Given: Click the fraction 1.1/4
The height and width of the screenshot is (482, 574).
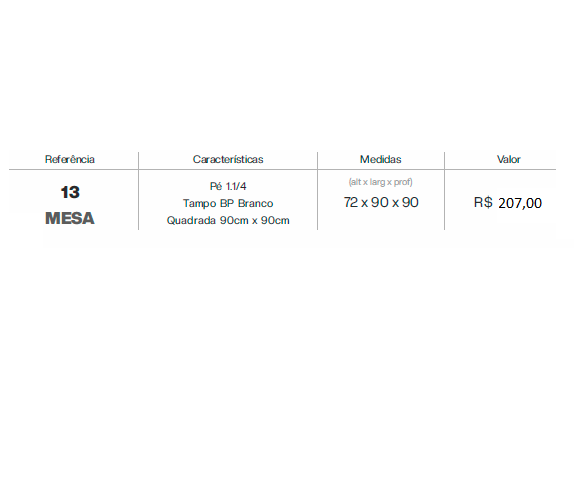Looking at the screenshot, I should tap(236, 186).
